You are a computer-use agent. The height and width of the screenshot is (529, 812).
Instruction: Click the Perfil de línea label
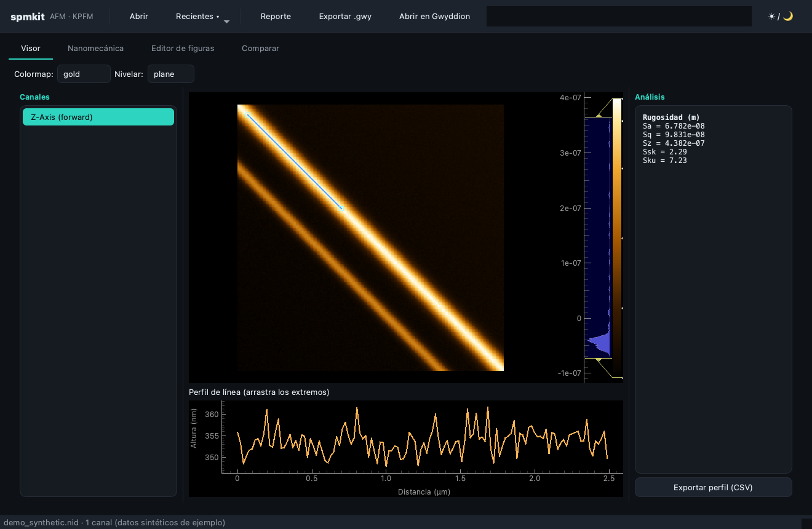pos(259,392)
